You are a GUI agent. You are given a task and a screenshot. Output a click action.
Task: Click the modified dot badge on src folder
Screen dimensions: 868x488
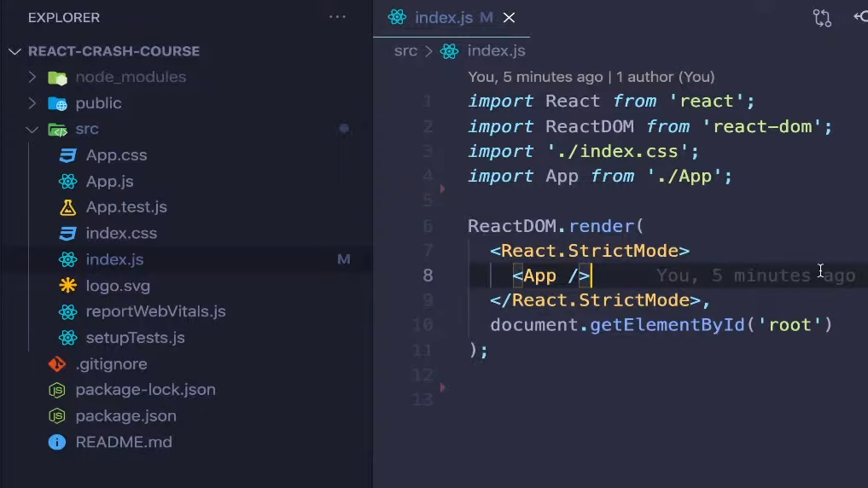point(344,129)
